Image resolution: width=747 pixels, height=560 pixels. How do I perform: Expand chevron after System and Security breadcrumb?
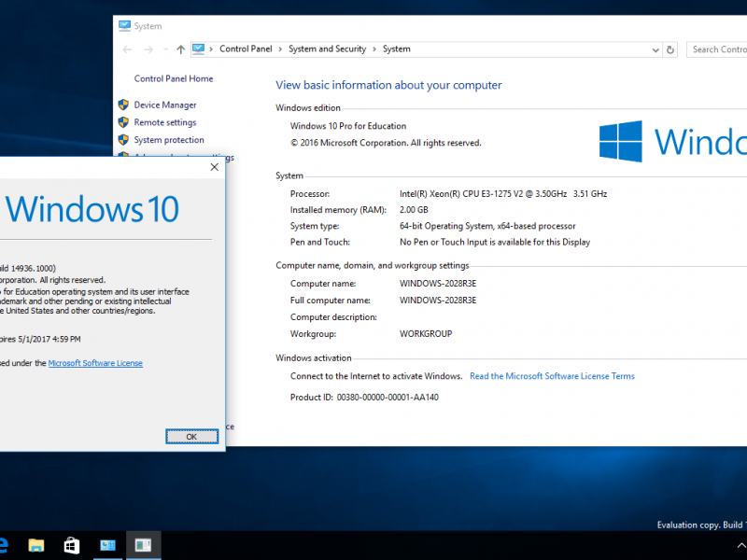[374, 49]
